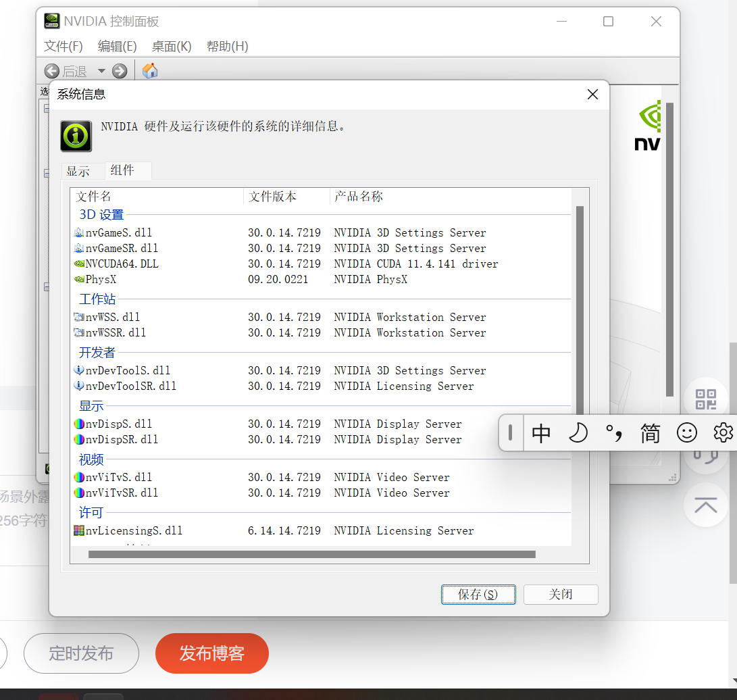Viewport: 737px width, 700px height.
Task: Click the 许可 group header
Action: coord(91,512)
